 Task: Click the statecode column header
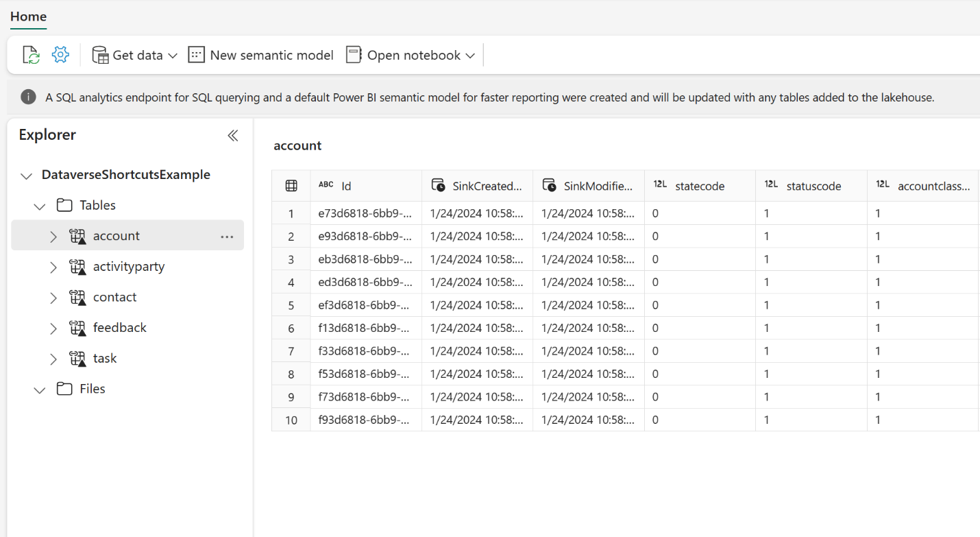(699, 186)
